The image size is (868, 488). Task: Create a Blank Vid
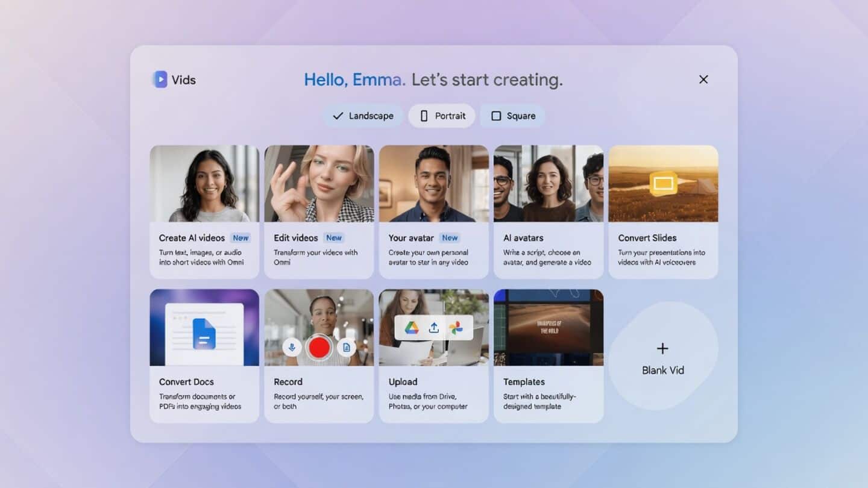point(663,357)
